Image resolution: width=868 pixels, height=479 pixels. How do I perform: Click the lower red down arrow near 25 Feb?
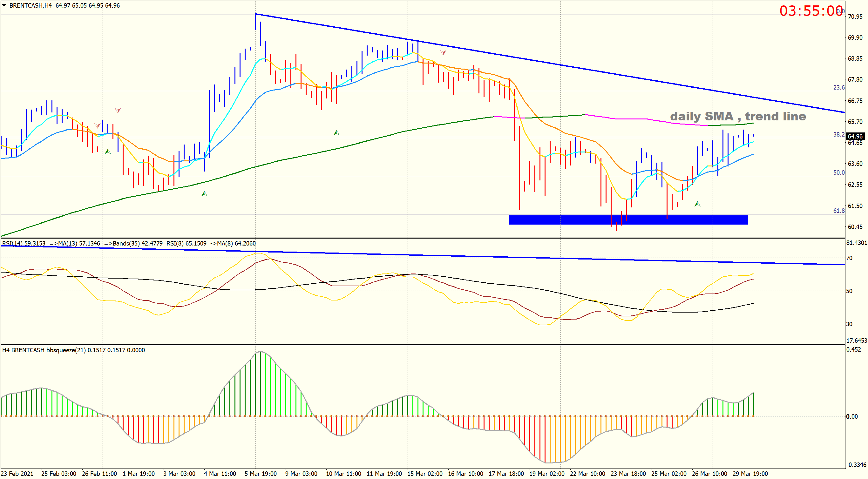tap(98, 126)
